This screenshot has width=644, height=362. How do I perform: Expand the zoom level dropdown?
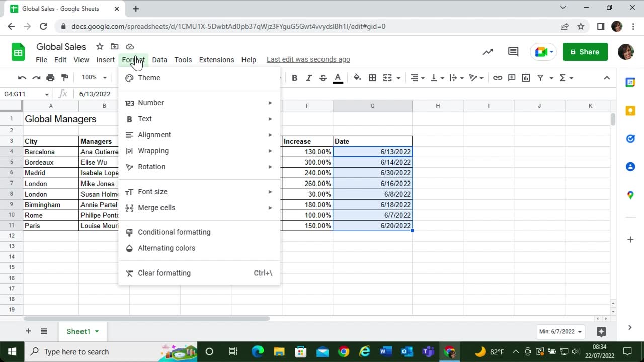pyautogui.click(x=94, y=78)
